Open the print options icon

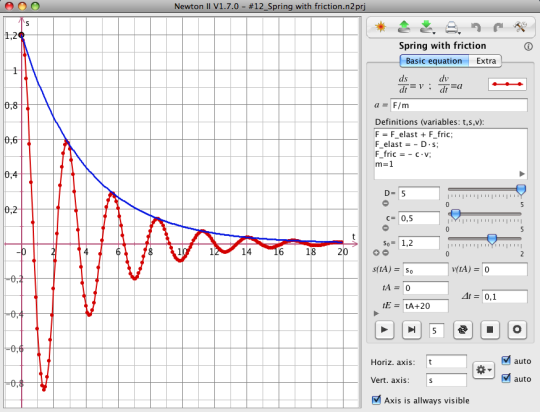(452, 27)
